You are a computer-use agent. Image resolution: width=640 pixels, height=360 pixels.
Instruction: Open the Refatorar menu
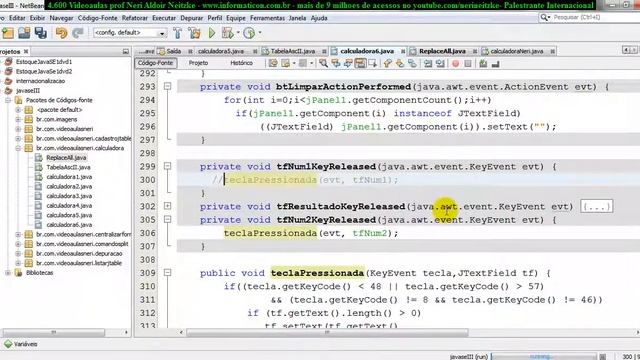[x=135, y=18]
